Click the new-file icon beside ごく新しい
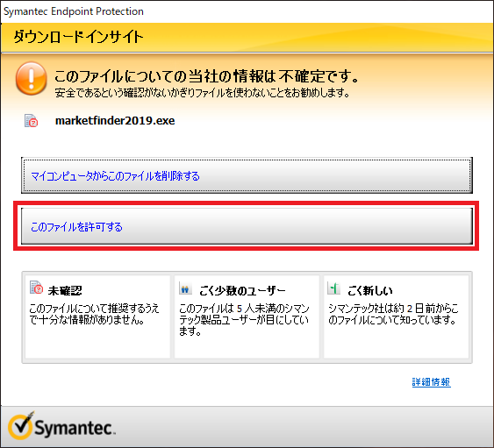Image resolution: width=494 pixels, height=448 pixels. (333, 288)
